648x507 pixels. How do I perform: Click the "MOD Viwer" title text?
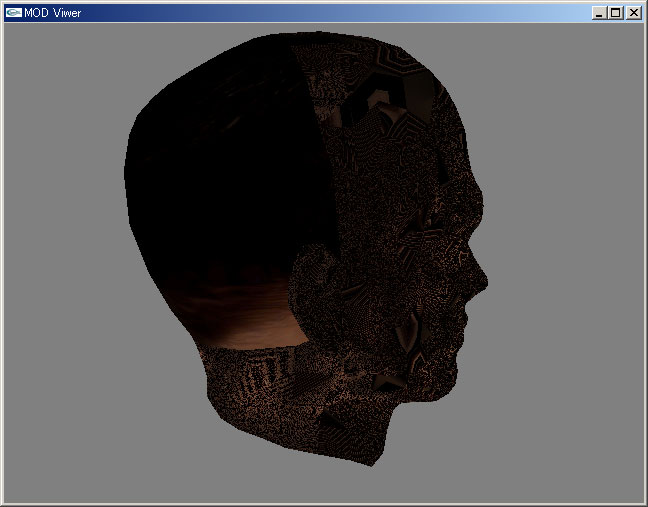coord(53,13)
